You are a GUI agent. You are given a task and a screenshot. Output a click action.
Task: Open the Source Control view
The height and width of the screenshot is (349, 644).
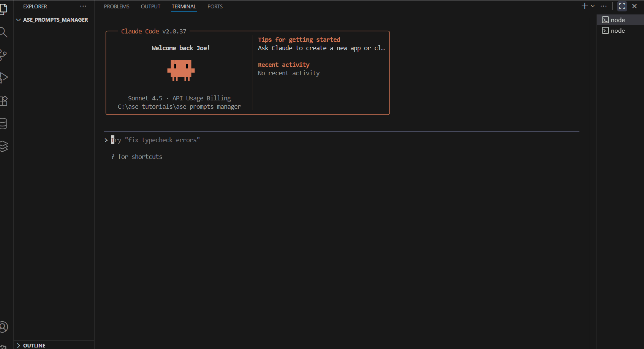point(3,55)
